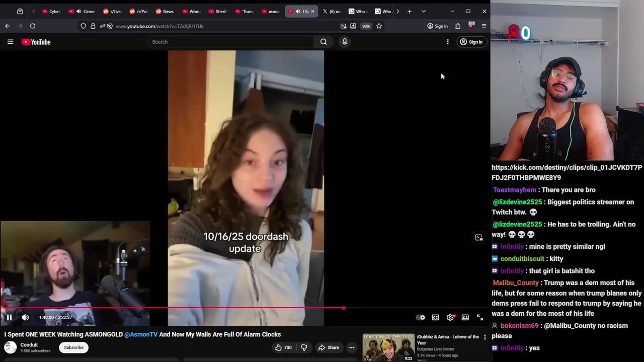Click the install or save page icon
This screenshot has height=362, width=644.
353,26
